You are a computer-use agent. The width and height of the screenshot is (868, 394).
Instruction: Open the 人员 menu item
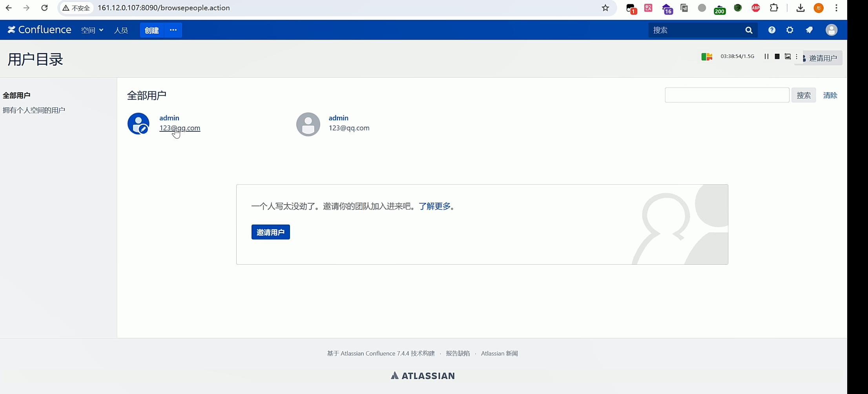tap(121, 30)
